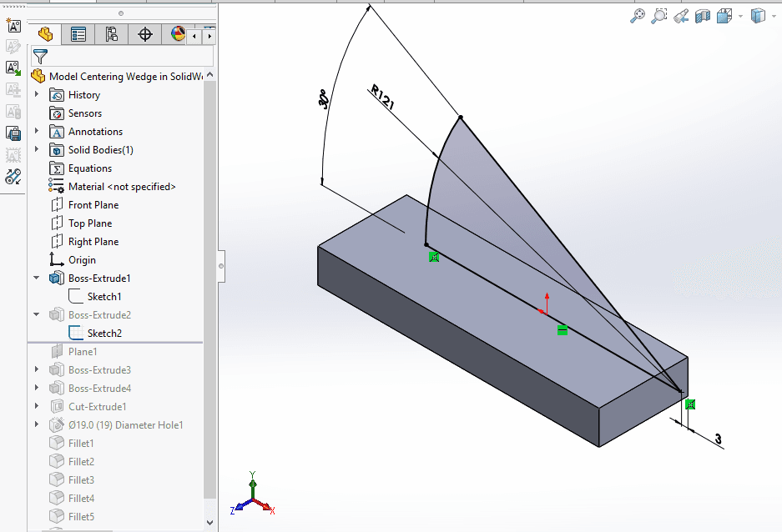Open the FeatureManager filter funnel

39,55
